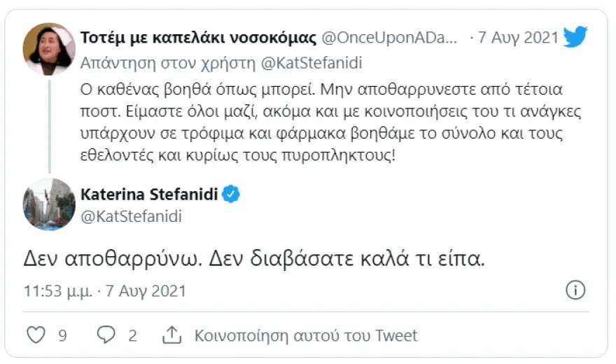This screenshot has width=616, height=364.
Task: Visit the @OnceUponADa... handle
Action: pyautogui.click(x=389, y=38)
